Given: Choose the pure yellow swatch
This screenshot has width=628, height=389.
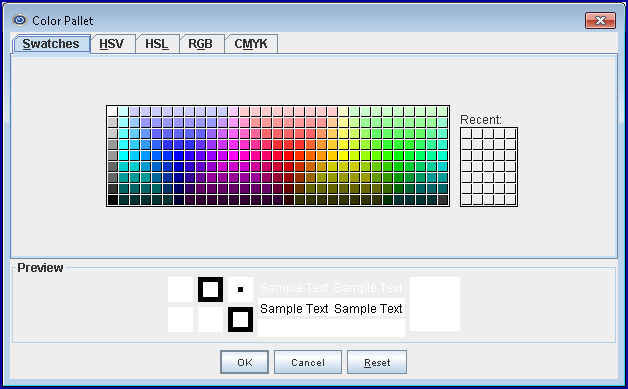Looking at the screenshot, I should coord(343,155).
